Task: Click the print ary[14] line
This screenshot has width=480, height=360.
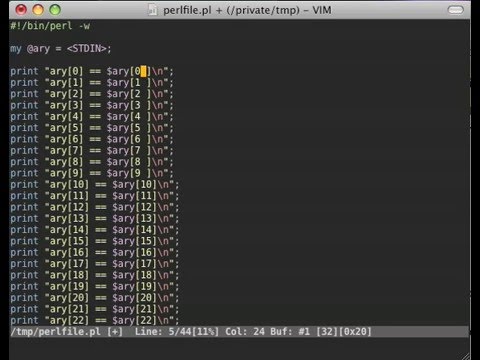Action: pyautogui.click(x=95, y=230)
